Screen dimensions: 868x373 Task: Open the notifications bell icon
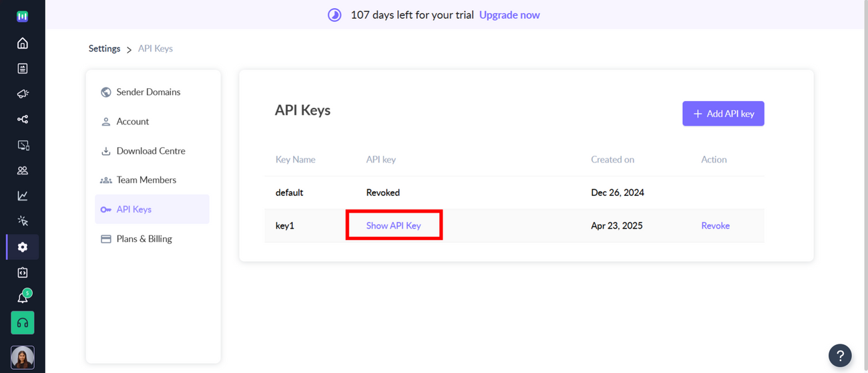pyautogui.click(x=22, y=298)
